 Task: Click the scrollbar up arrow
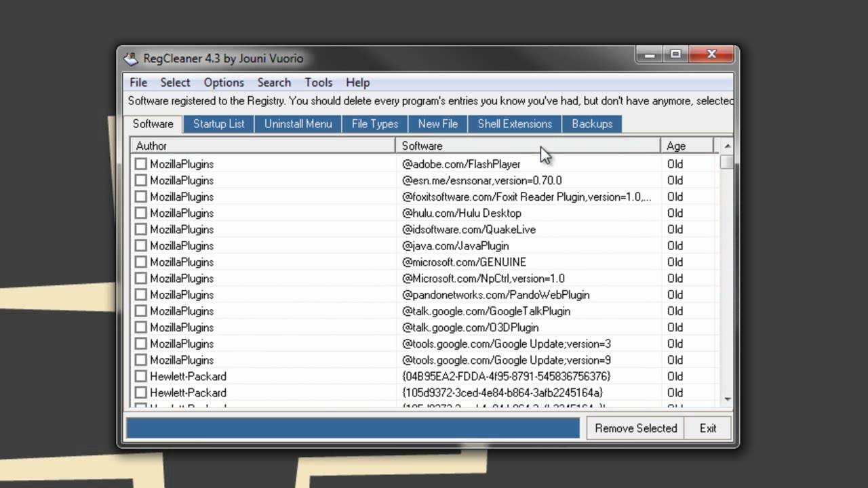727,146
